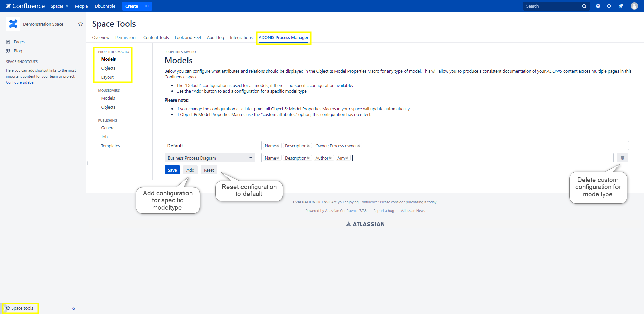Switch to the Audit log tab
The image size is (644, 314).
[x=215, y=38]
